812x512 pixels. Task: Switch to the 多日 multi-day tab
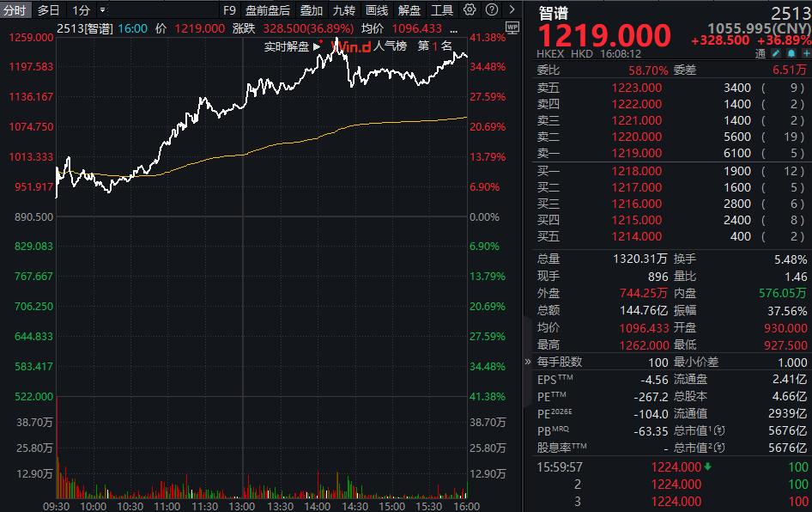[49, 9]
